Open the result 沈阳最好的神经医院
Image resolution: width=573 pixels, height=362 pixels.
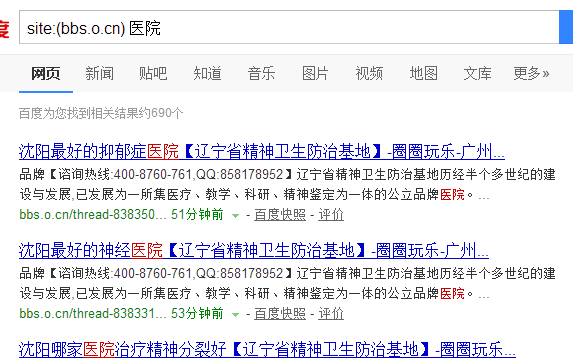tap(254, 250)
